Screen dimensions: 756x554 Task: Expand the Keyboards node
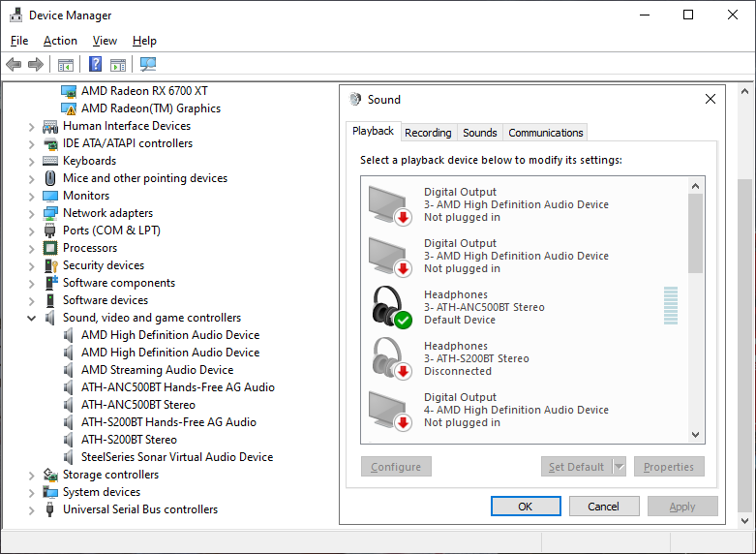click(31, 162)
